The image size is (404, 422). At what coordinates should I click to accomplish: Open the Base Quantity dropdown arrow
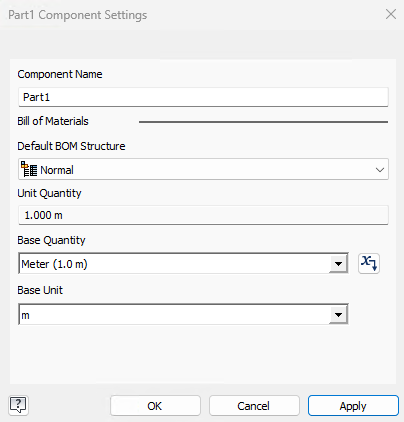(338, 264)
